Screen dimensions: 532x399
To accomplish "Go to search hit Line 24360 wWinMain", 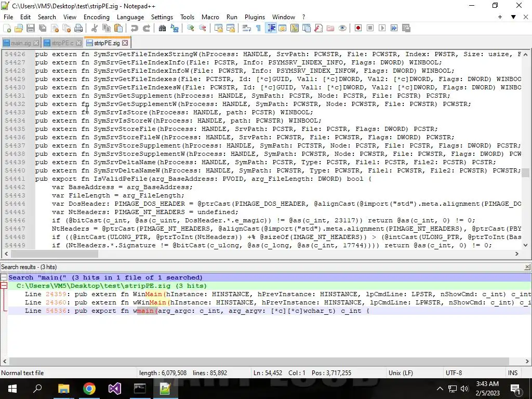I will click(270, 302).
